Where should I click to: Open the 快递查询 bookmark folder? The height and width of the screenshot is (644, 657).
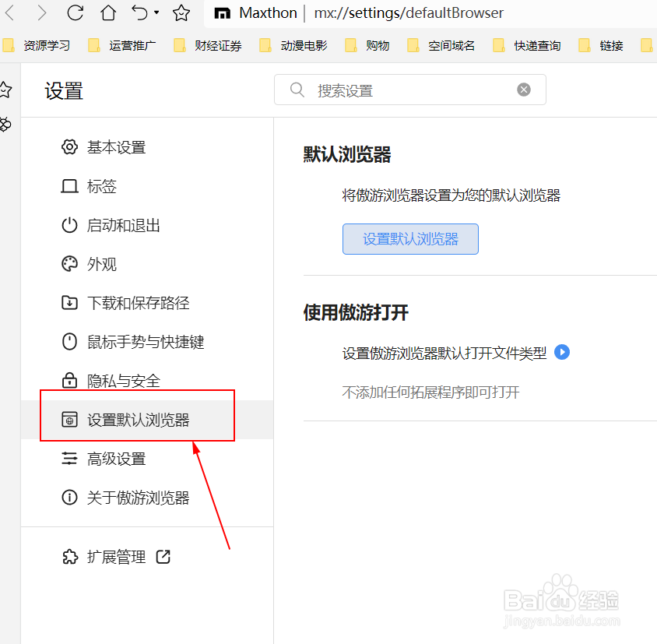[527, 45]
